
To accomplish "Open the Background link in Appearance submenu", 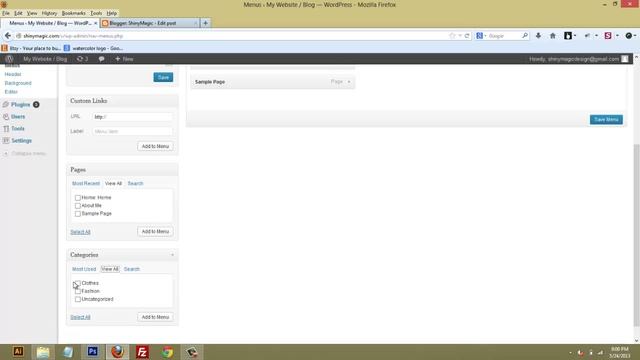I will click(18, 83).
